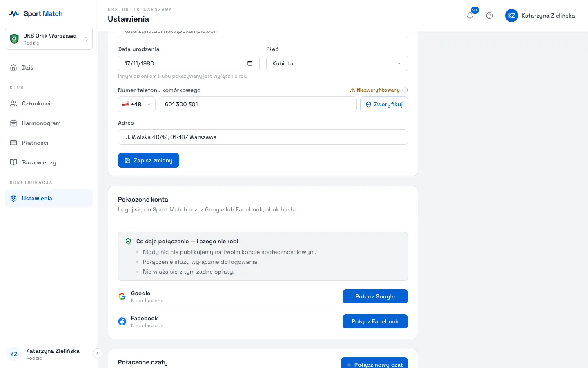This screenshot has width=588, height=368.
Task: Go to Dziś in the sidebar
Action: click(x=49, y=67)
